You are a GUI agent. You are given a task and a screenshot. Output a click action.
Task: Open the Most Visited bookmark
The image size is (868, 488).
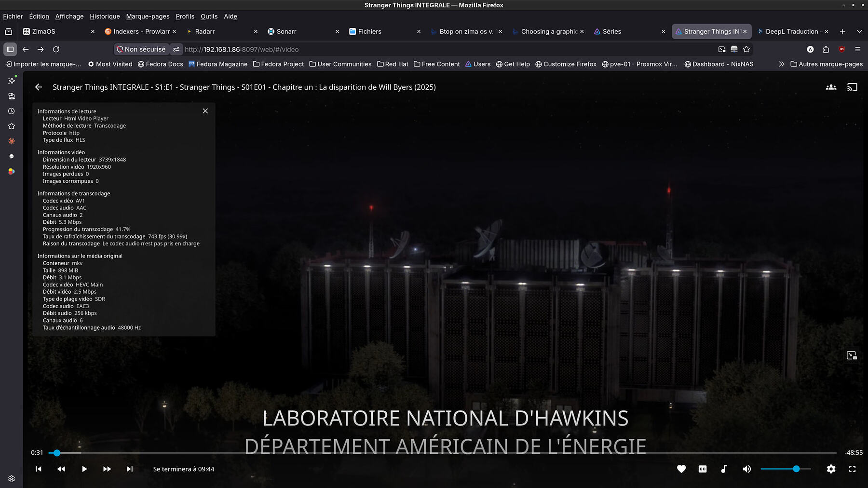coord(110,64)
